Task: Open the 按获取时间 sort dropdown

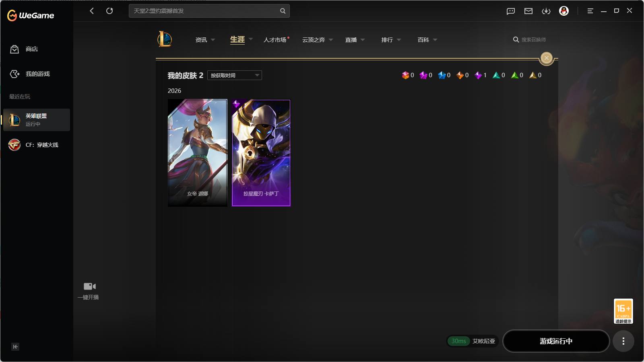Action: click(x=235, y=75)
